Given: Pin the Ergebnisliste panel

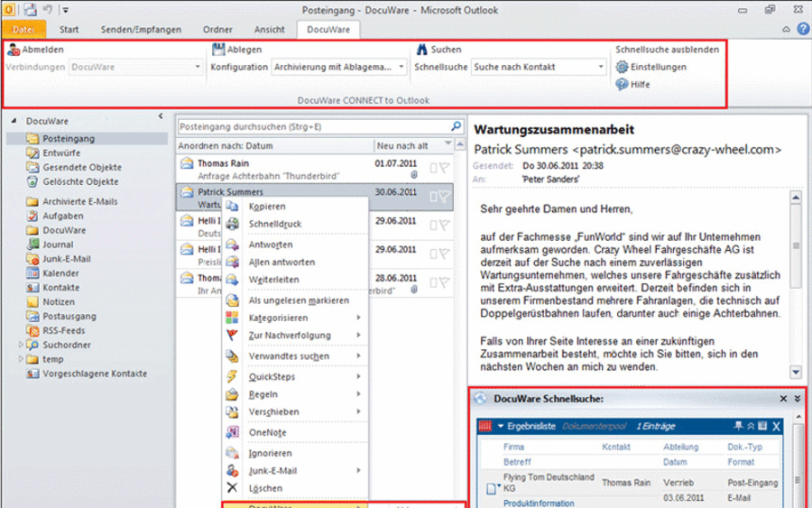Looking at the screenshot, I should [738, 426].
